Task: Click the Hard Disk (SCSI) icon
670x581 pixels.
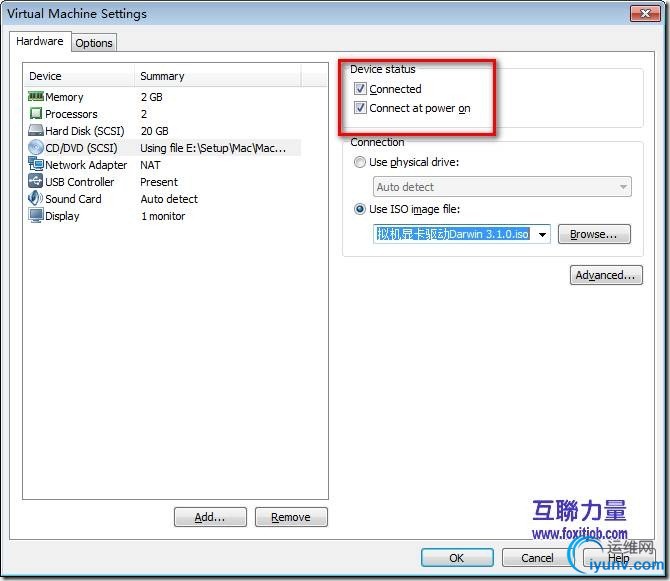Action: pyautogui.click(x=36, y=130)
